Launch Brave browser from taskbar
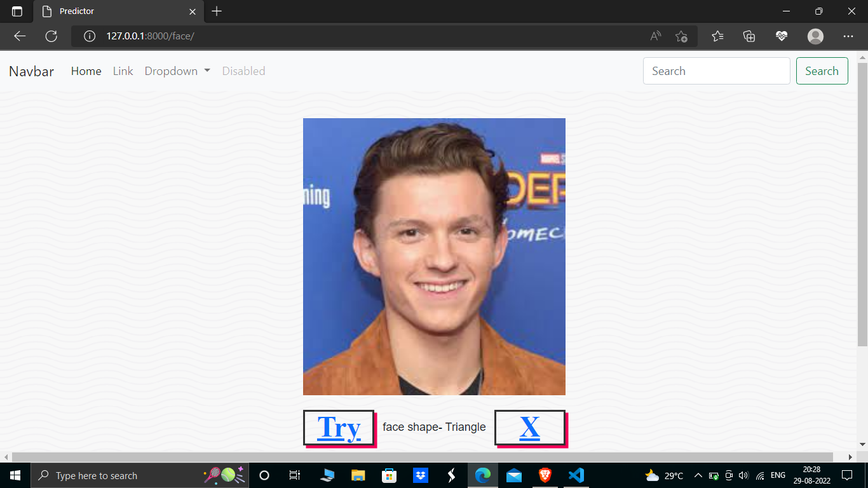868x488 pixels. [545, 475]
